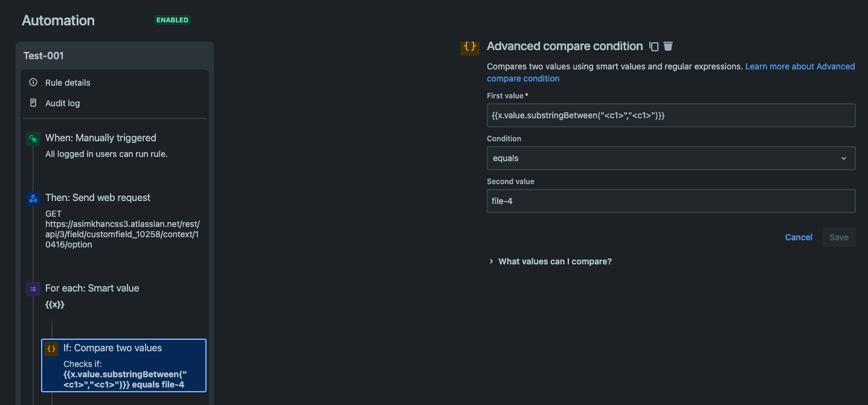Click the manually triggered rule icon
Viewport: 868px width, 405px height.
pyautogui.click(x=33, y=138)
